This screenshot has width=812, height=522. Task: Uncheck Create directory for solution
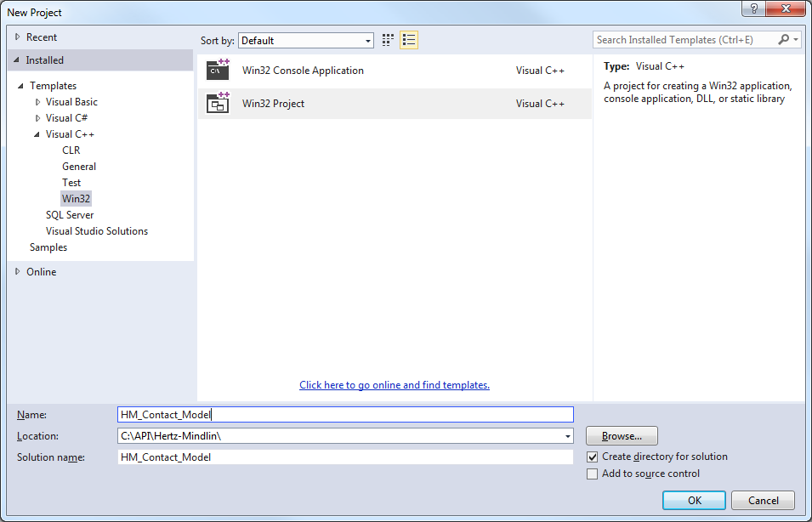(x=593, y=457)
